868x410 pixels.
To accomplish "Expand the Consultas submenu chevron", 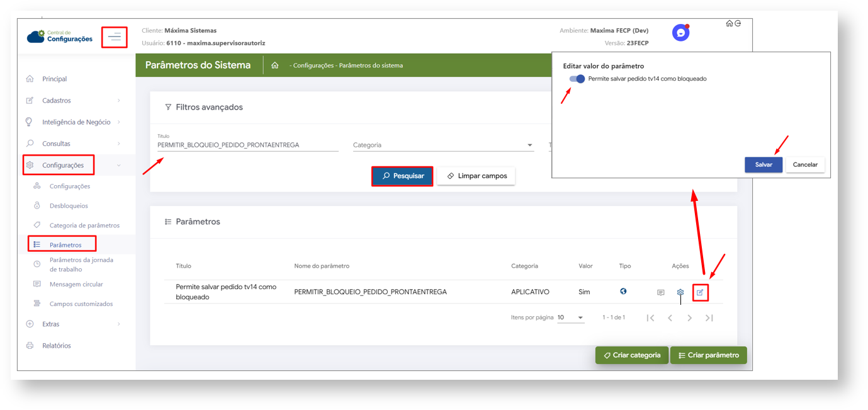I will click(x=119, y=144).
